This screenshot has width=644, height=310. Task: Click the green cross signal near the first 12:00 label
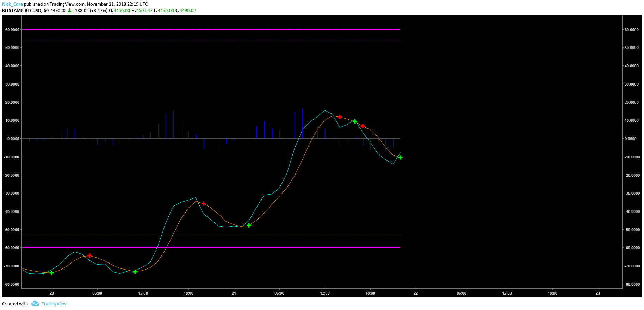point(135,272)
